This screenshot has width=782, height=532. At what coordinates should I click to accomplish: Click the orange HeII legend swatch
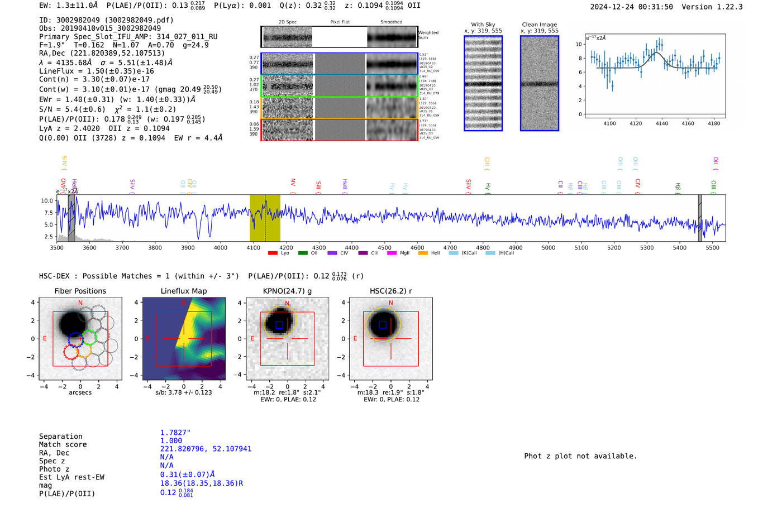pyautogui.click(x=423, y=253)
